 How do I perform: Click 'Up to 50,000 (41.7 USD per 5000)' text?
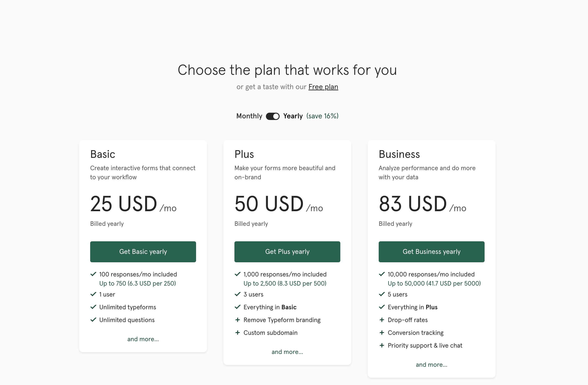434,283
